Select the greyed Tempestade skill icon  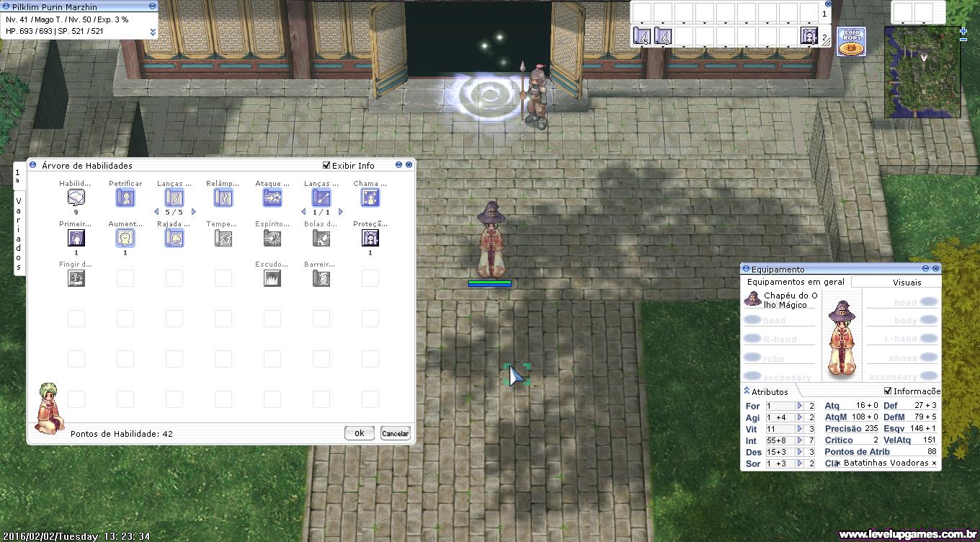tap(223, 239)
